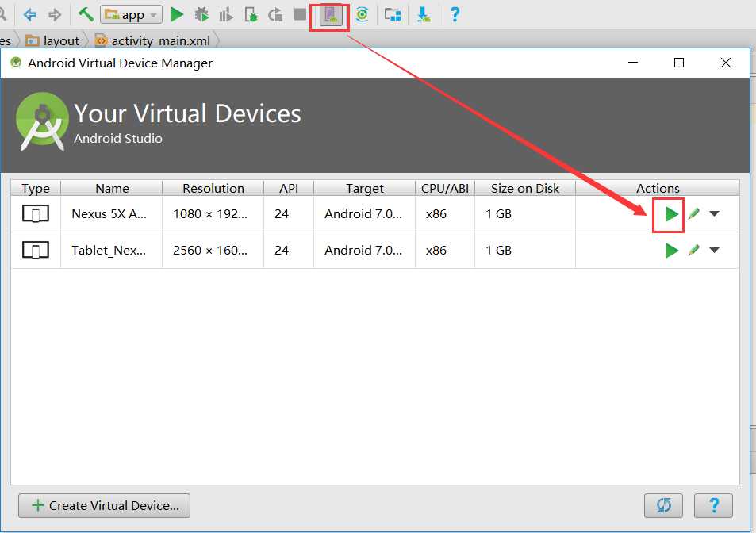The height and width of the screenshot is (533, 756).
Task: Launch the Tablet_Nex emulator
Action: tap(672, 250)
